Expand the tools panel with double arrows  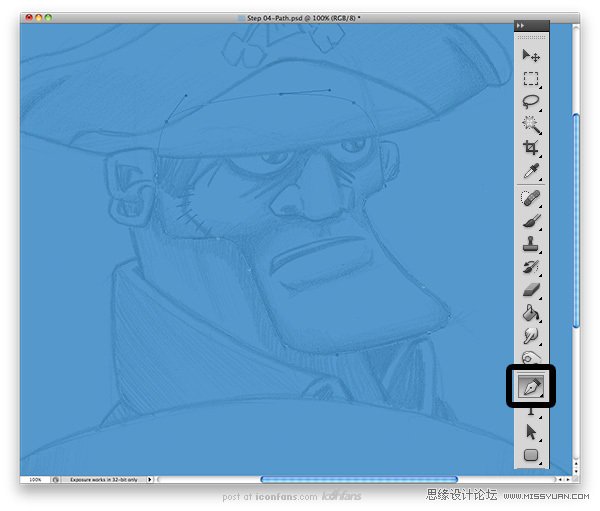click(x=520, y=25)
